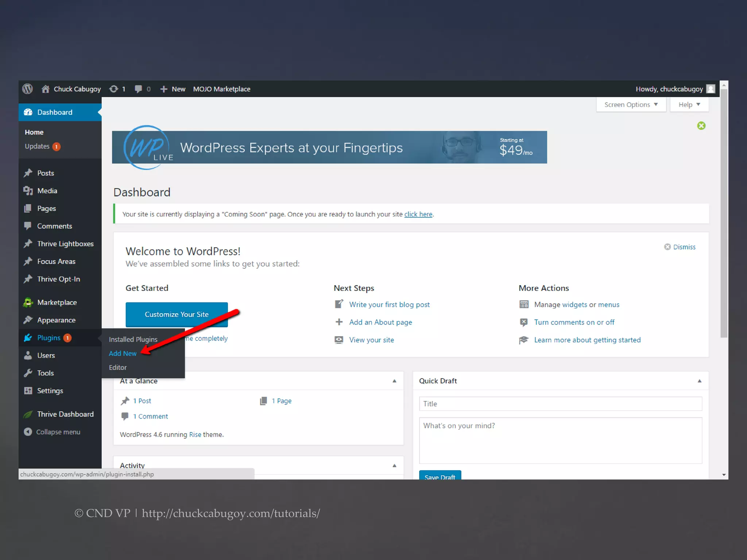This screenshot has width=747, height=560.
Task: Open the user avatar at top right
Action: 711,89
